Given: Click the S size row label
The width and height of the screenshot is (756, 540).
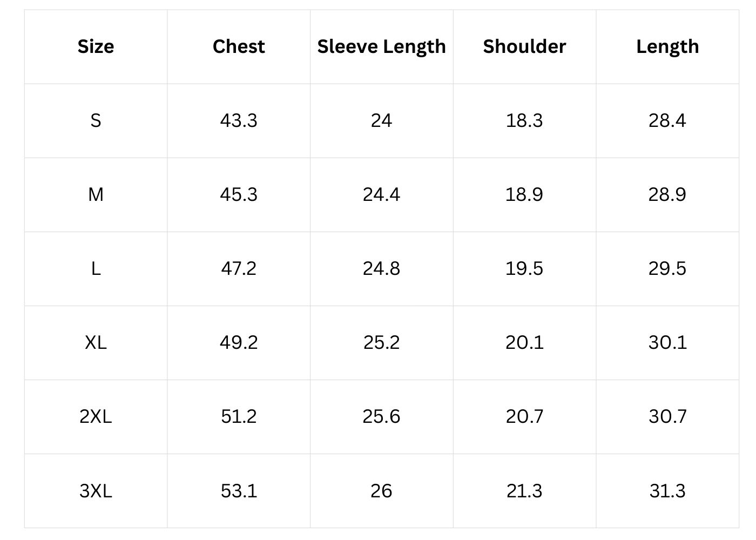Looking at the screenshot, I should tap(96, 120).
